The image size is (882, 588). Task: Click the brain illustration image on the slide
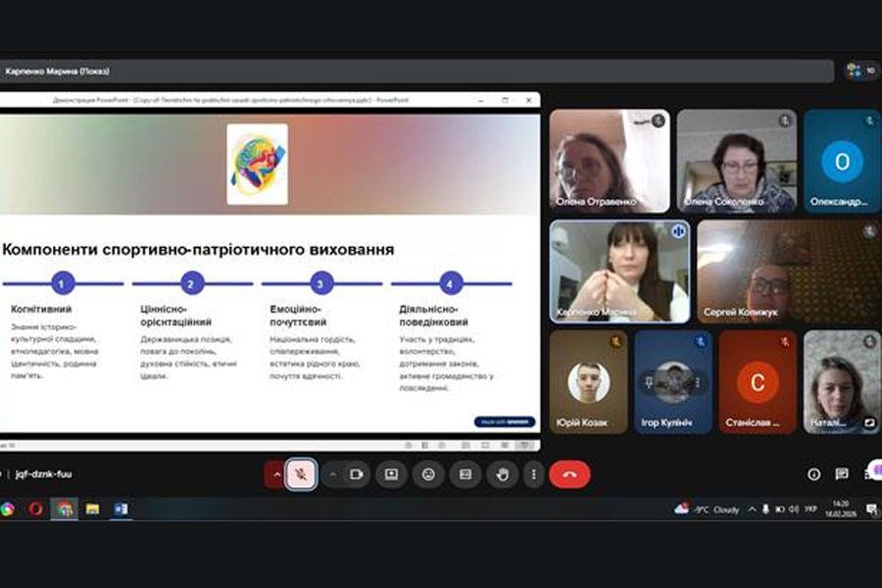click(x=258, y=165)
